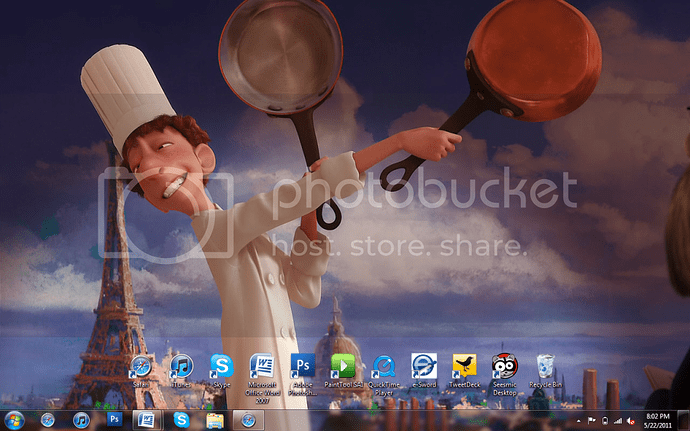Open Windows Explorer folder in the taskbar

pyautogui.click(x=214, y=419)
